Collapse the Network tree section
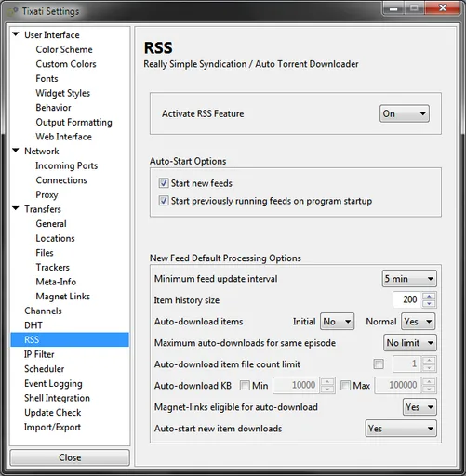The height and width of the screenshot is (476, 466). click(x=16, y=151)
